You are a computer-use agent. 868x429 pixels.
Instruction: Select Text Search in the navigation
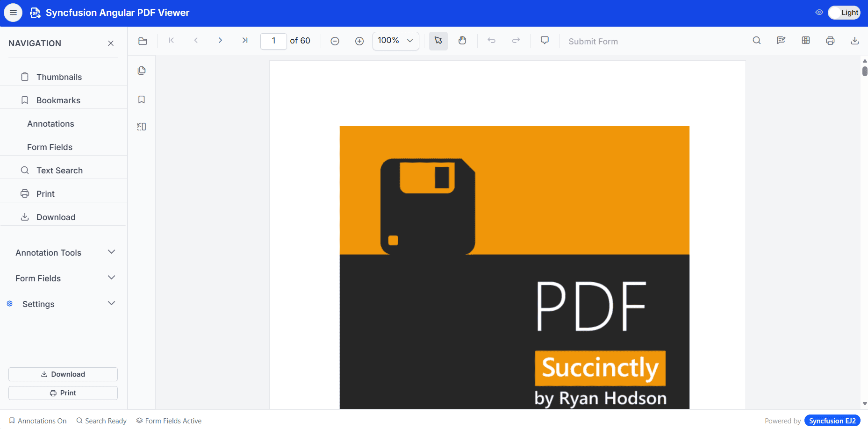pos(64,171)
